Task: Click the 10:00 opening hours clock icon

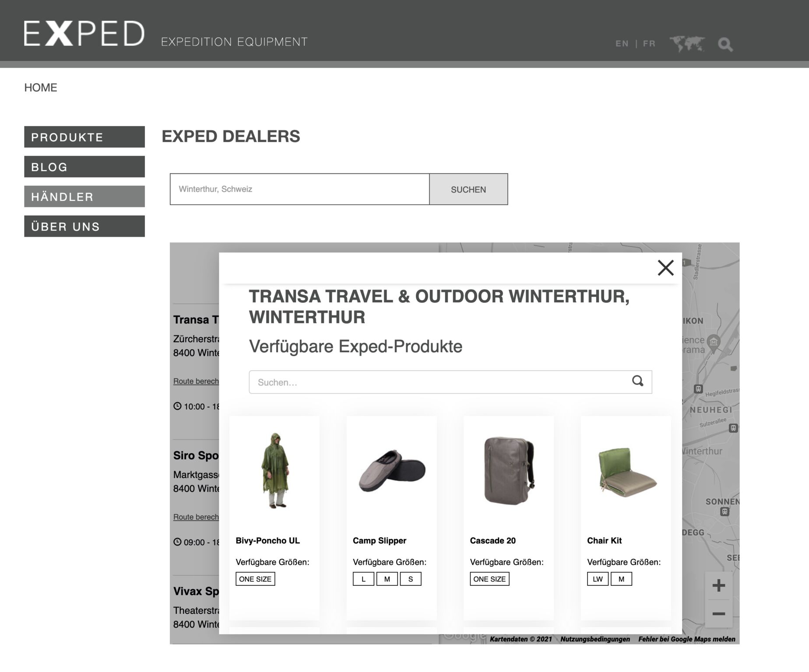Action: (x=177, y=406)
